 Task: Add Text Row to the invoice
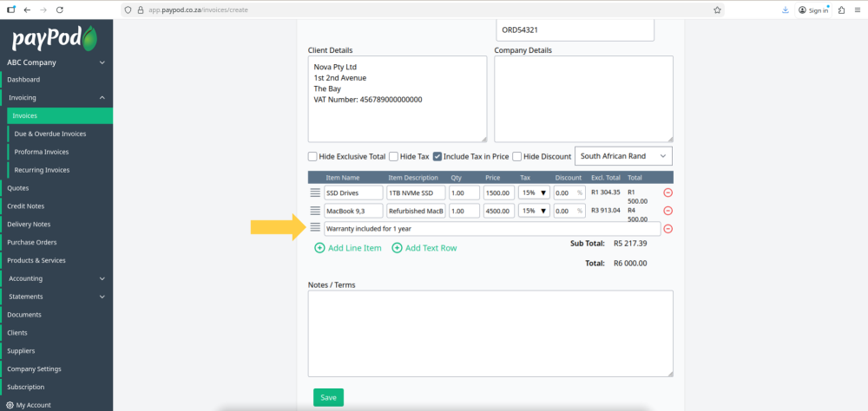coord(424,248)
